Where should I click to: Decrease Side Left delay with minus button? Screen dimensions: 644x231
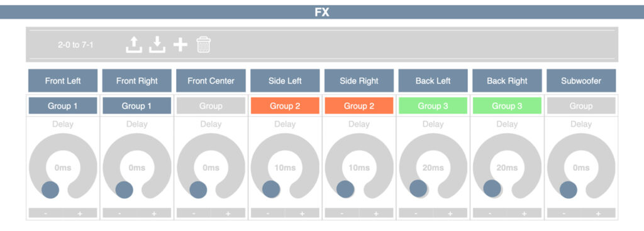click(x=268, y=213)
